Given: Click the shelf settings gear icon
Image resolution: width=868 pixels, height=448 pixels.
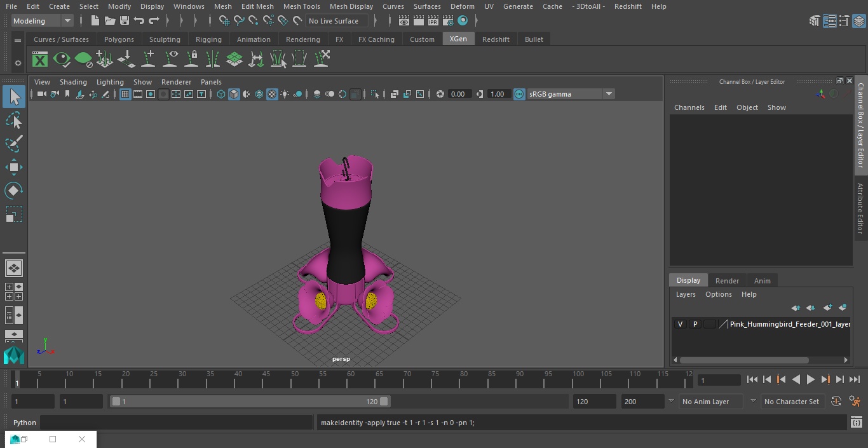Looking at the screenshot, I should (x=18, y=62).
